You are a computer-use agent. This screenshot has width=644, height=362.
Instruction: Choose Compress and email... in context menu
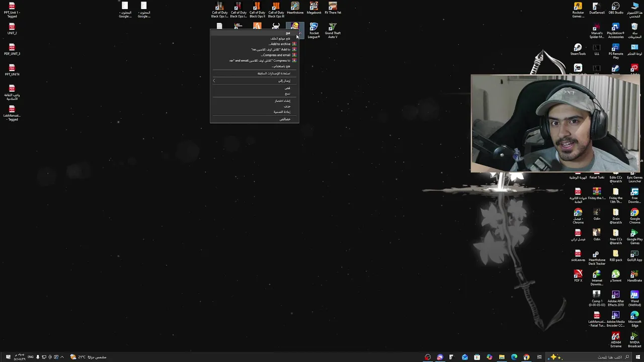254,55
